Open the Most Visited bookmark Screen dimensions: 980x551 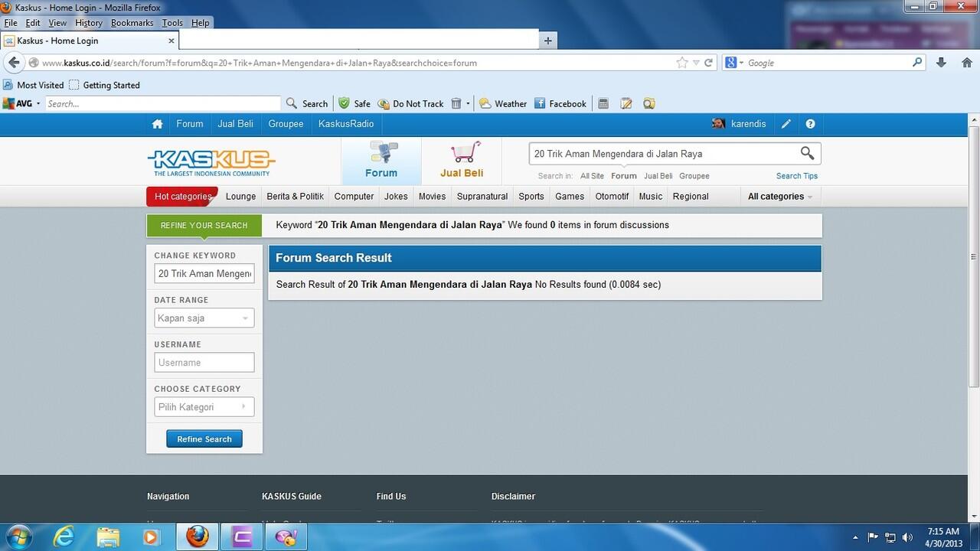(34, 85)
